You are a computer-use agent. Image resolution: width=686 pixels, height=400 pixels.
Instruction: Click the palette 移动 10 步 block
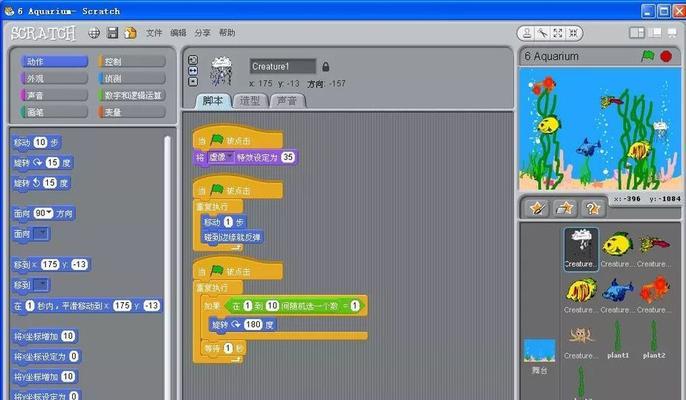click(x=36, y=142)
